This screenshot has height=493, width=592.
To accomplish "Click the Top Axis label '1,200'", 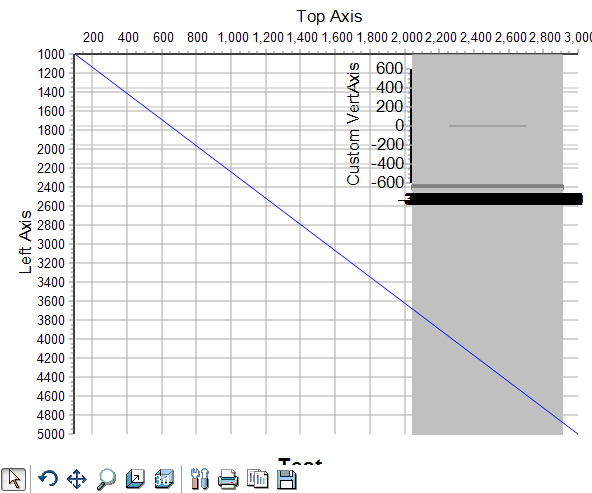I will pos(268,37).
